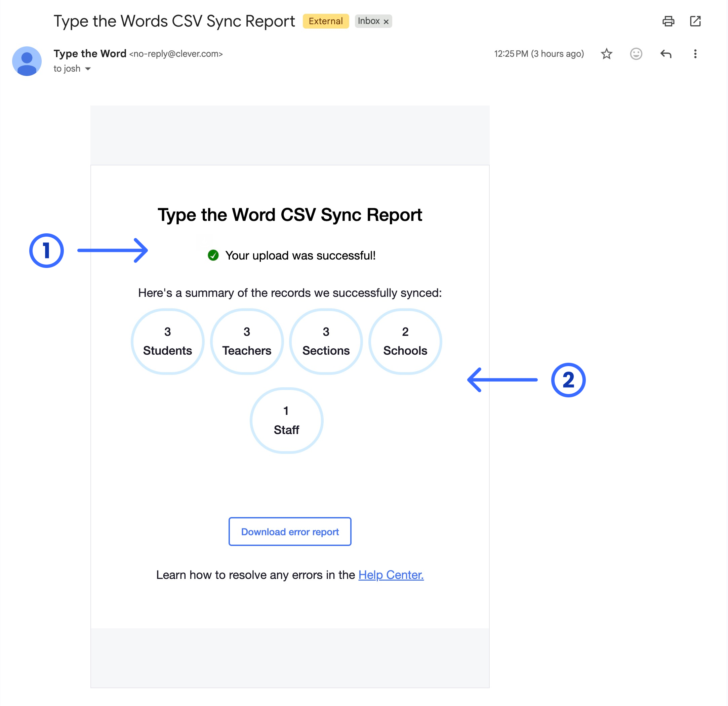Click the Inbox label text
The height and width of the screenshot is (706, 728).
(368, 21)
